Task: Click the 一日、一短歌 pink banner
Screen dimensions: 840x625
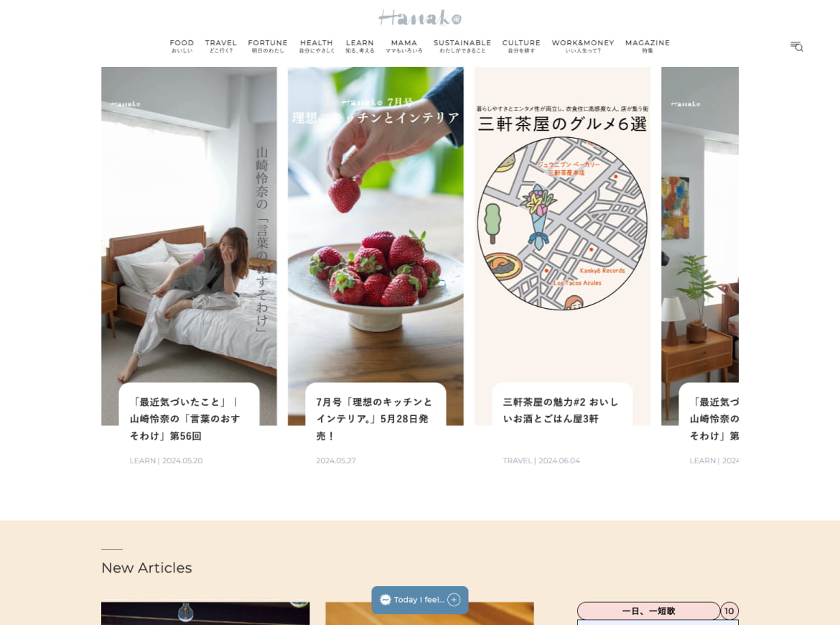Action: [x=649, y=611]
